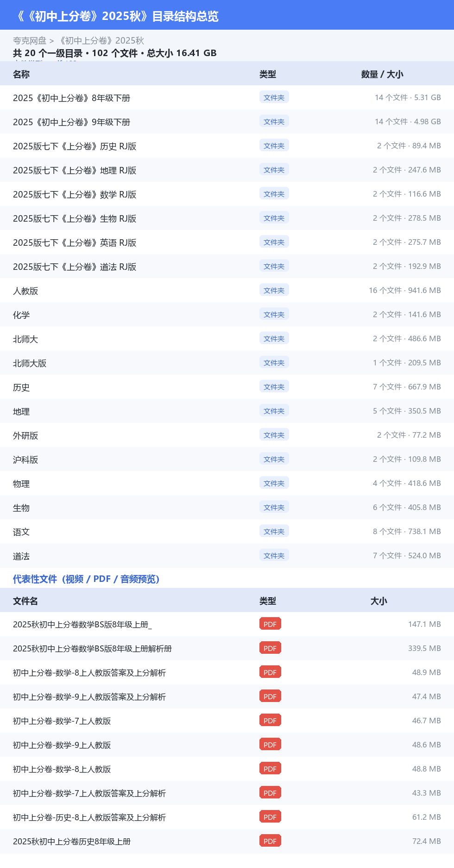This screenshot has height=868, width=454.
Task: Open file 初中上分卷-数学-7上人教版答案及上分解析
Action: (89, 793)
